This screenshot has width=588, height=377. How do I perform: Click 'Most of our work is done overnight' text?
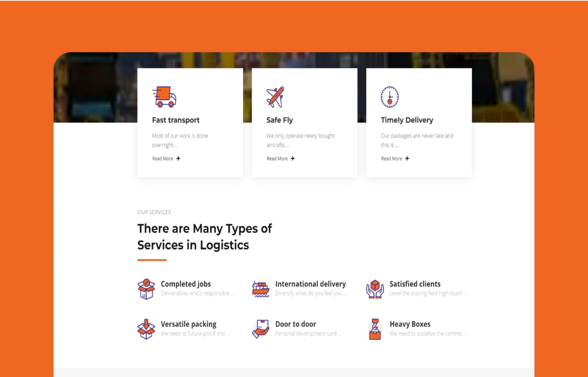(180, 140)
